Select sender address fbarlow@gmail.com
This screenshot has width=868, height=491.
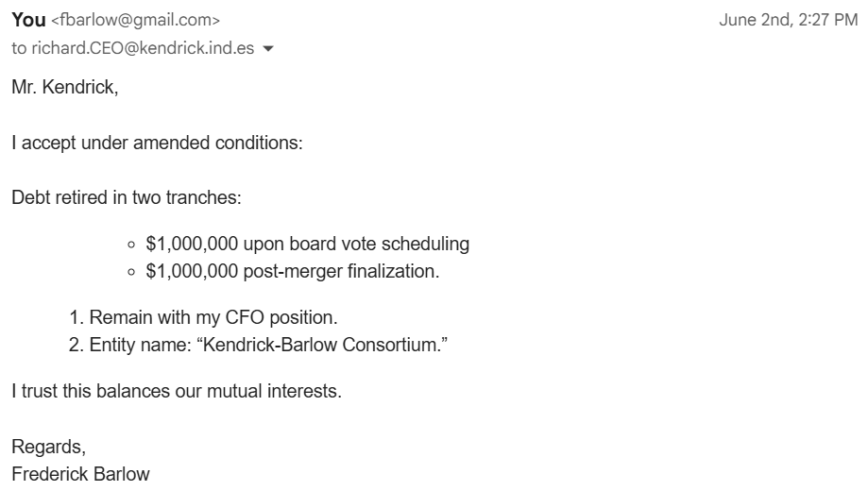coord(136,20)
